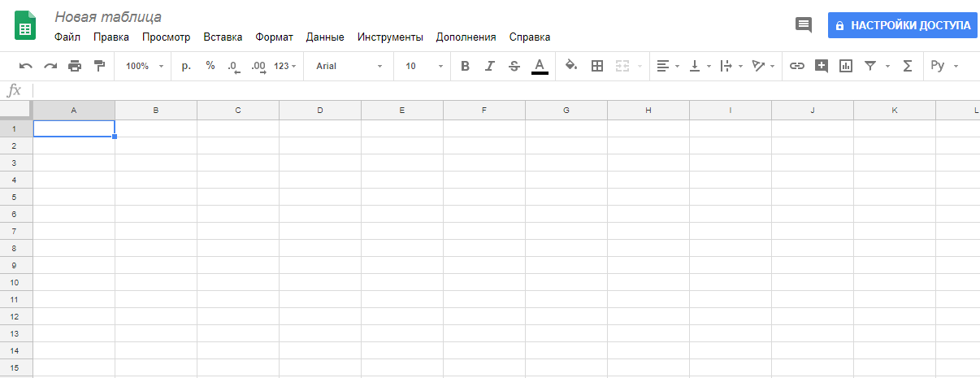Toggle italic formatting
Viewport: 980px width, 378px height.
(x=489, y=66)
